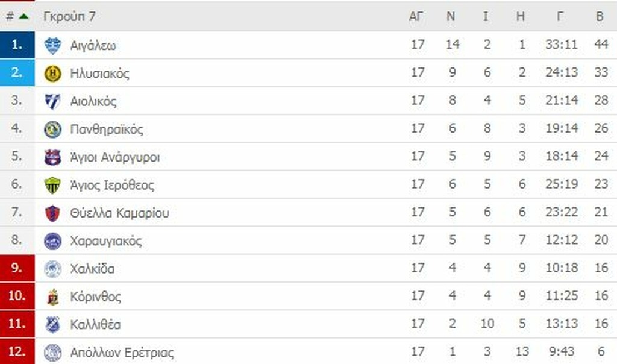
Task: Click the Χαραυγιακός team logo
Action: pos(54,240)
